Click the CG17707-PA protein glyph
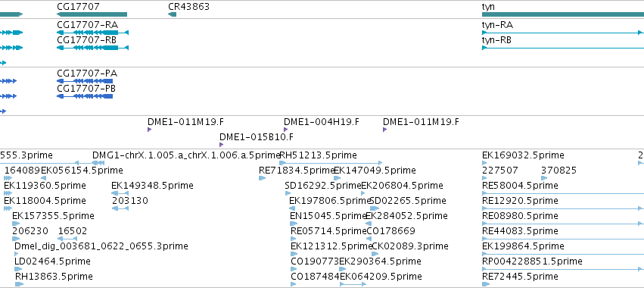644x288 pixels. pos(85,81)
